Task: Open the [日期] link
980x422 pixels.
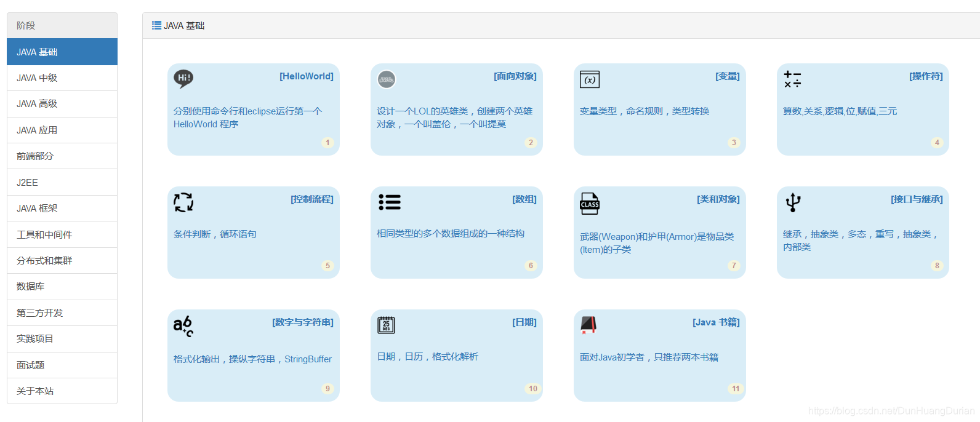Action: (x=524, y=322)
